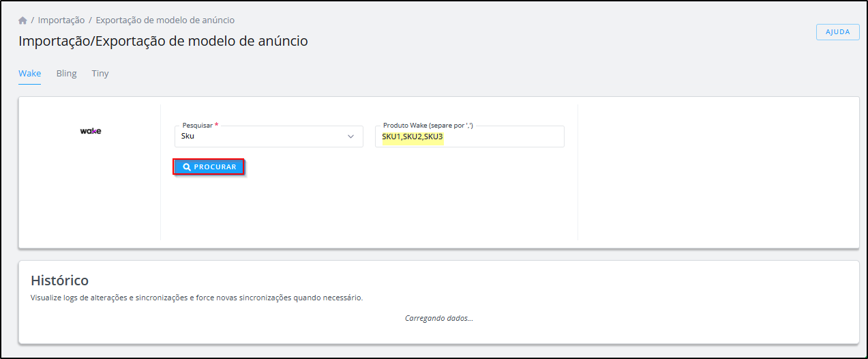
Task: Expand the Pesquisar dropdown chevron
Action: (x=350, y=137)
